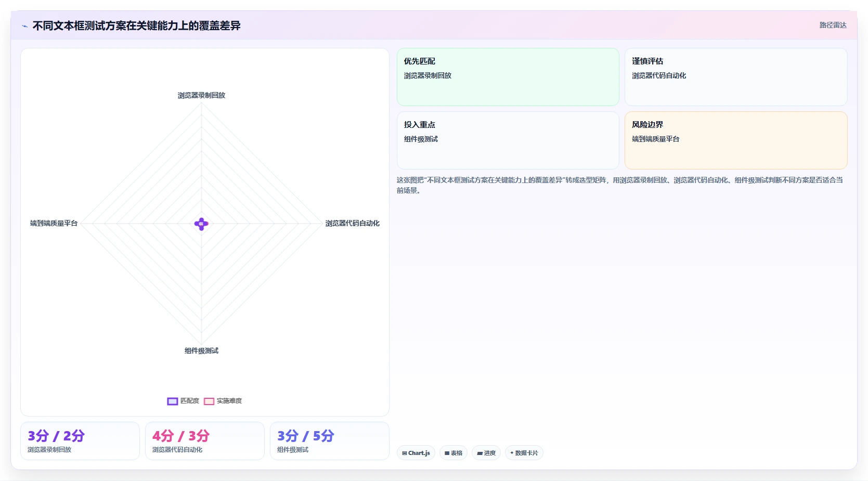
Task: Open the 3分 / 2分 浏览器录制回放 stat card
Action: point(80,441)
